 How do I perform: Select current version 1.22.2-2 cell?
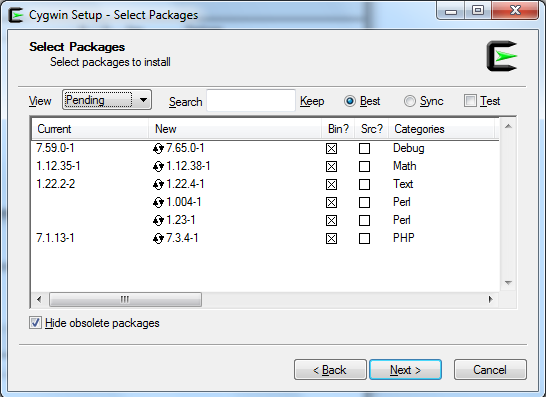56,184
